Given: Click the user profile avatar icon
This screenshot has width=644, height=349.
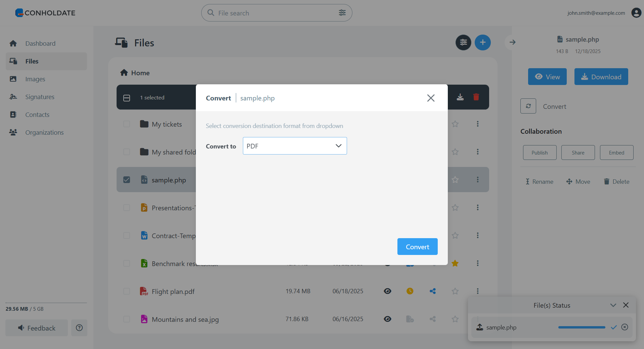Looking at the screenshot, I should (636, 13).
